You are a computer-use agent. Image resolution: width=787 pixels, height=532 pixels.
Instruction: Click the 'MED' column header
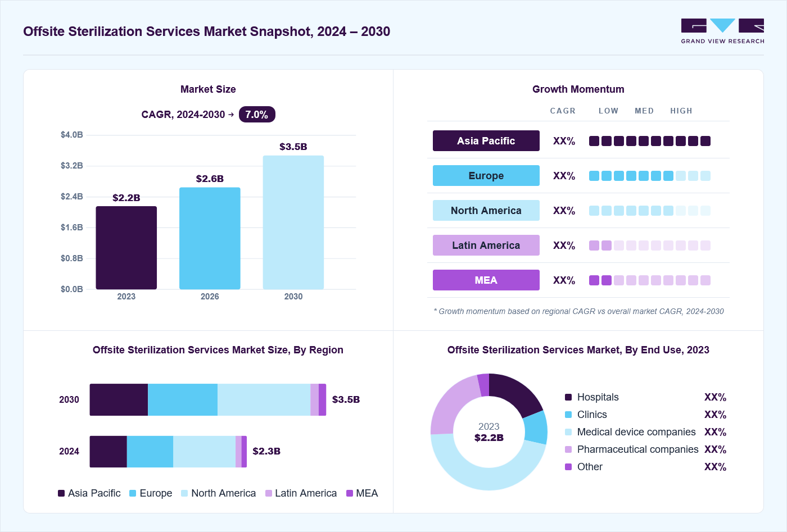click(644, 111)
